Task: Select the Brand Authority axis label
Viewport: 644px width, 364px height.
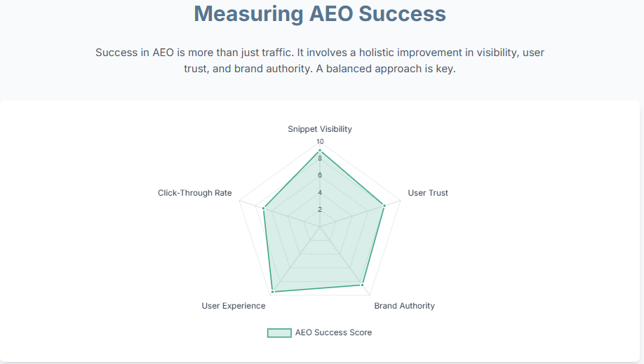Action: tap(404, 306)
